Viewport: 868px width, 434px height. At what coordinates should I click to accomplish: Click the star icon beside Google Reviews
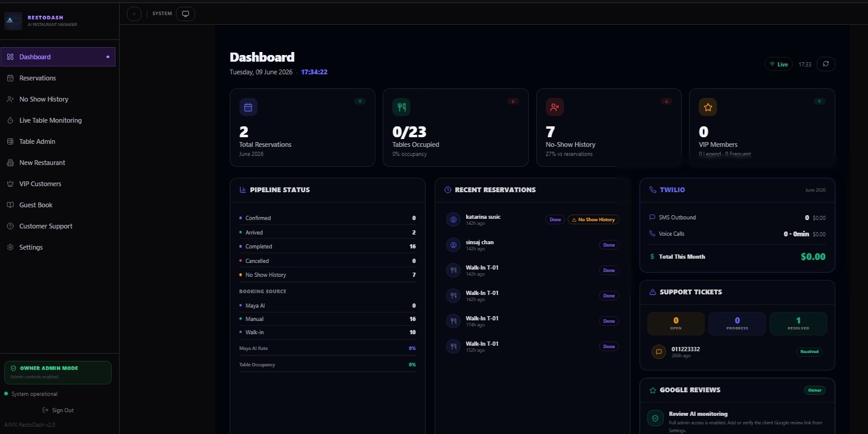(653, 390)
